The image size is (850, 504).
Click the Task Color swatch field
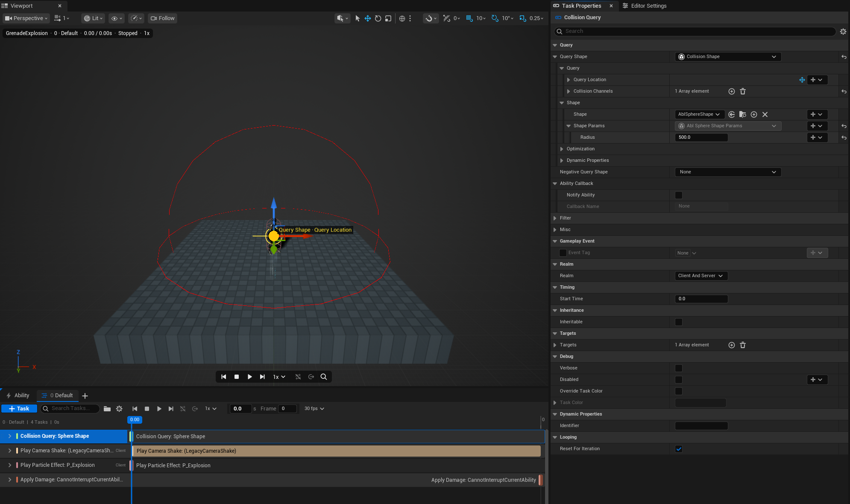click(701, 403)
